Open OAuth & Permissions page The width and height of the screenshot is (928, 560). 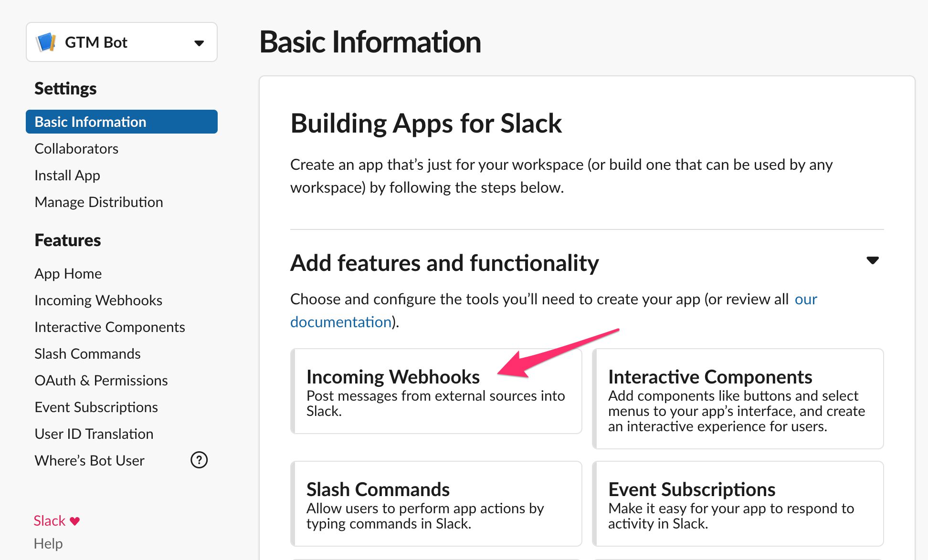click(101, 380)
